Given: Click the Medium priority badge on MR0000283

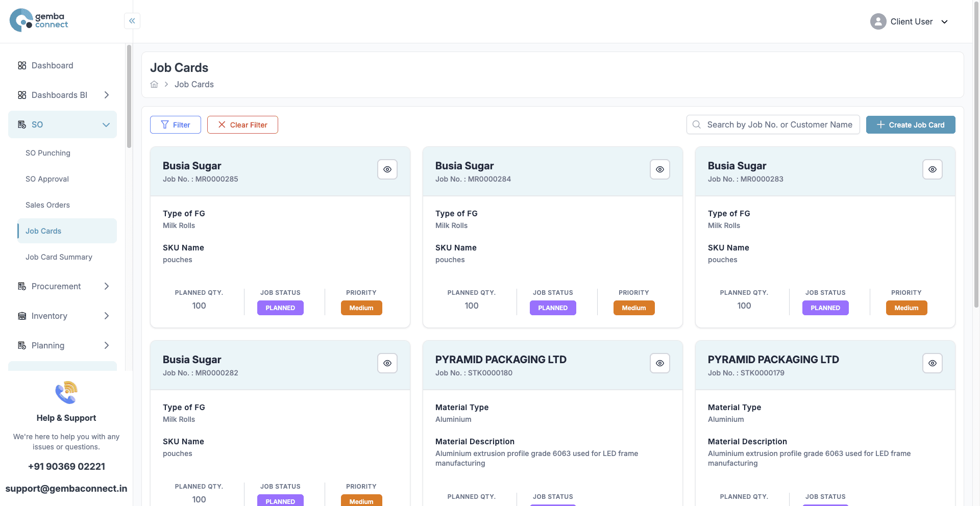Looking at the screenshot, I should click(x=906, y=308).
